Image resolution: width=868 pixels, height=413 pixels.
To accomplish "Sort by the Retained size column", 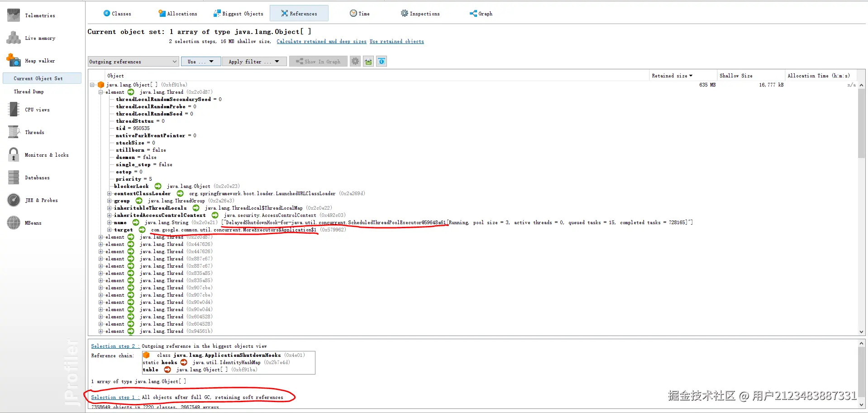I will click(682, 76).
